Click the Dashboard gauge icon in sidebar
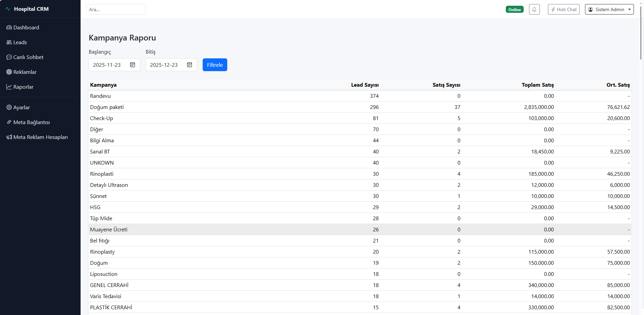 coord(9,28)
